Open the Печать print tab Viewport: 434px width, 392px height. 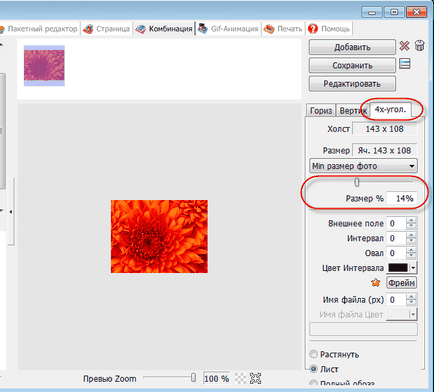coord(283,29)
